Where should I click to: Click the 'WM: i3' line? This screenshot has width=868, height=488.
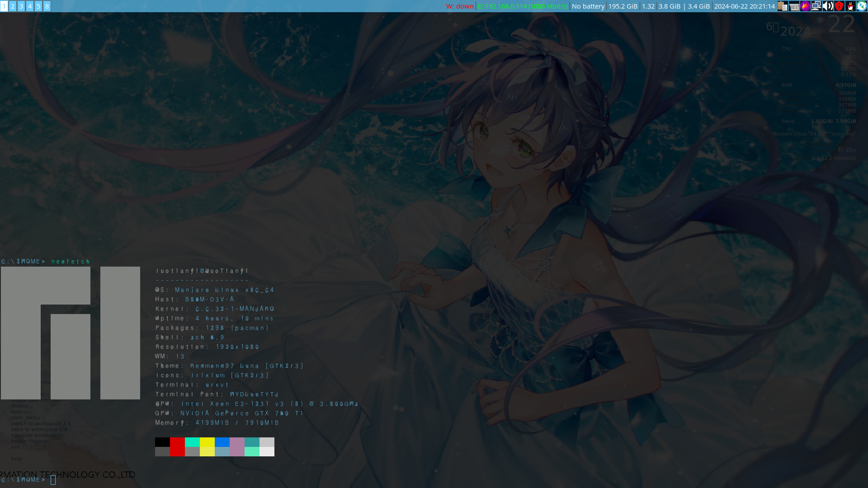[x=170, y=356]
